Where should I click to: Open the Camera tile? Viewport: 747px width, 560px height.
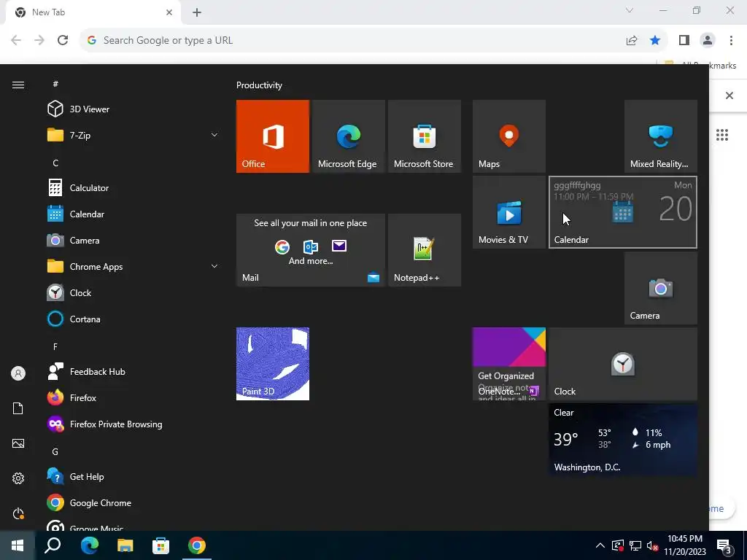pos(660,288)
